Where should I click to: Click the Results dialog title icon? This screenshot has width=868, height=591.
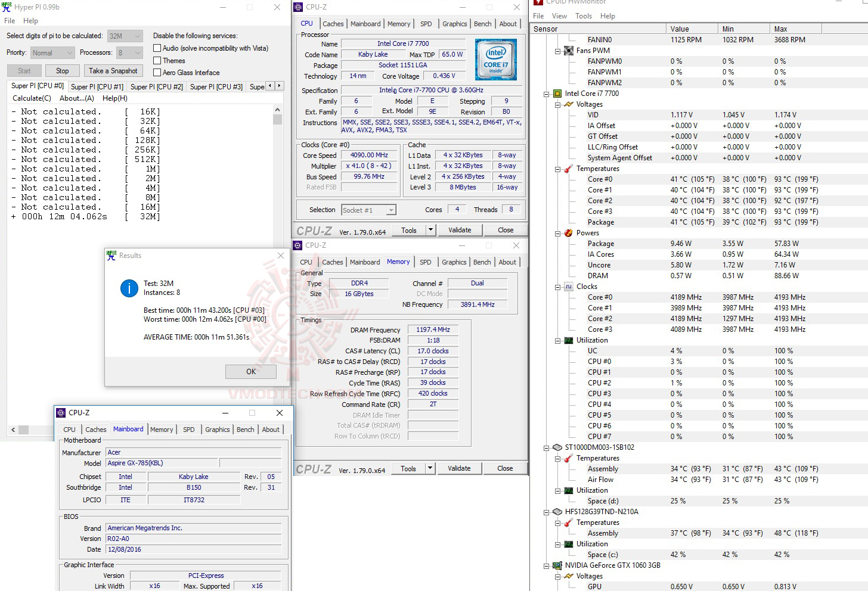tap(111, 255)
